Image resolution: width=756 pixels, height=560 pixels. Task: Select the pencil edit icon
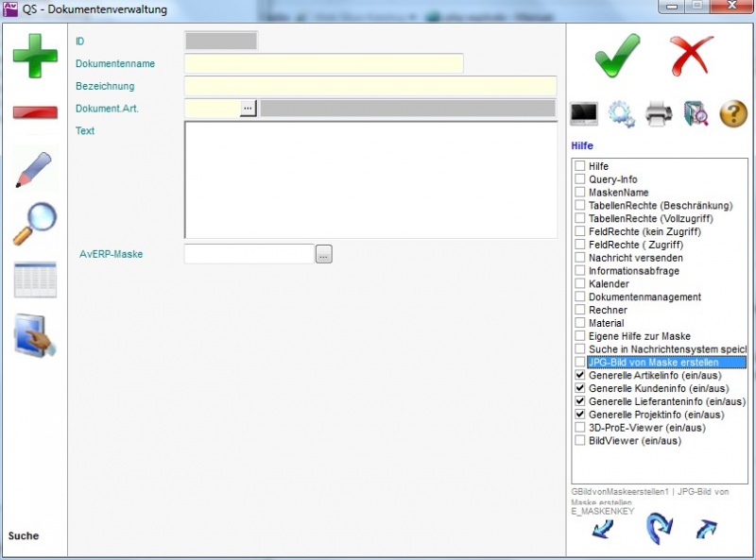click(x=35, y=169)
